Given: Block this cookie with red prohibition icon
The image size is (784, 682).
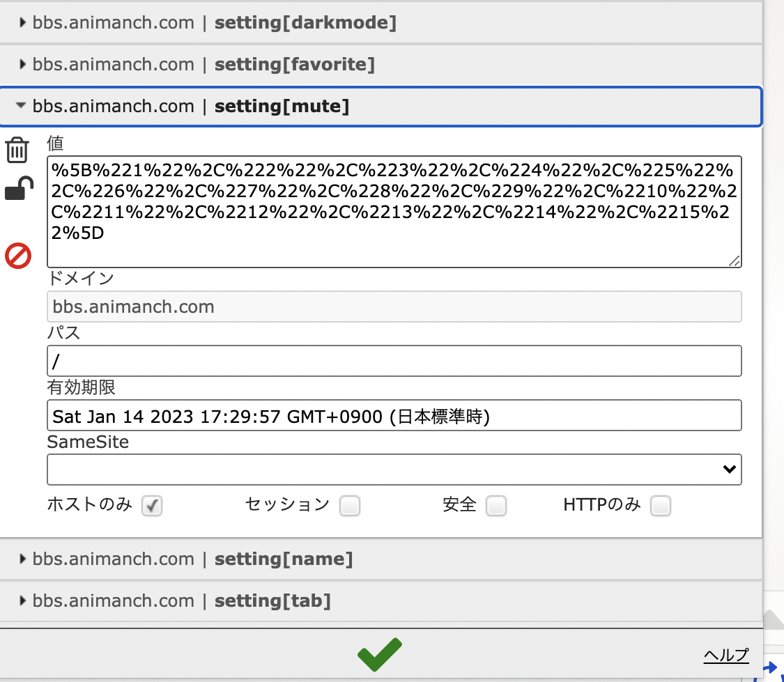Looking at the screenshot, I should [18, 256].
